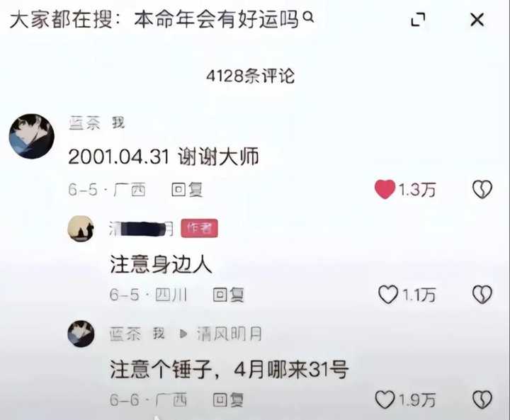Open 蓝茶 username on the top comment
Viewport: 510px width, 420px height.
[x=84, y=123]
